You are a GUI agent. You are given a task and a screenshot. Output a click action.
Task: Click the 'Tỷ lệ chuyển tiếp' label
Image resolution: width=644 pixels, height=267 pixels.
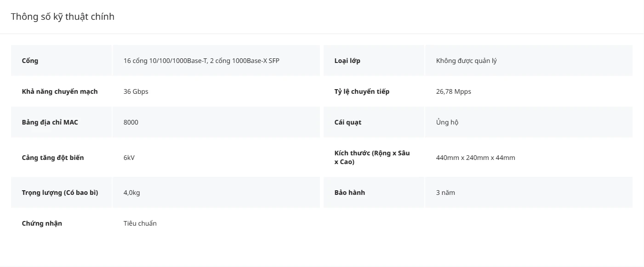pos(362,91)
